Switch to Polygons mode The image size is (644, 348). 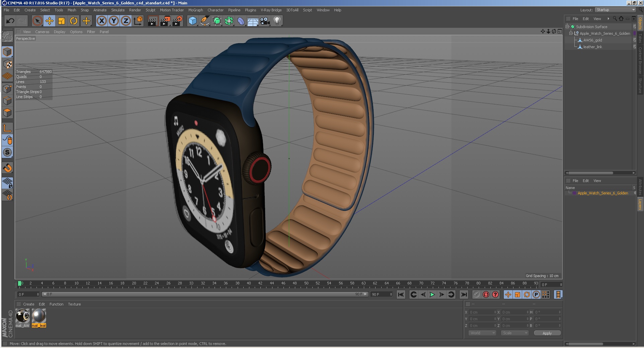tap(7, 113)
